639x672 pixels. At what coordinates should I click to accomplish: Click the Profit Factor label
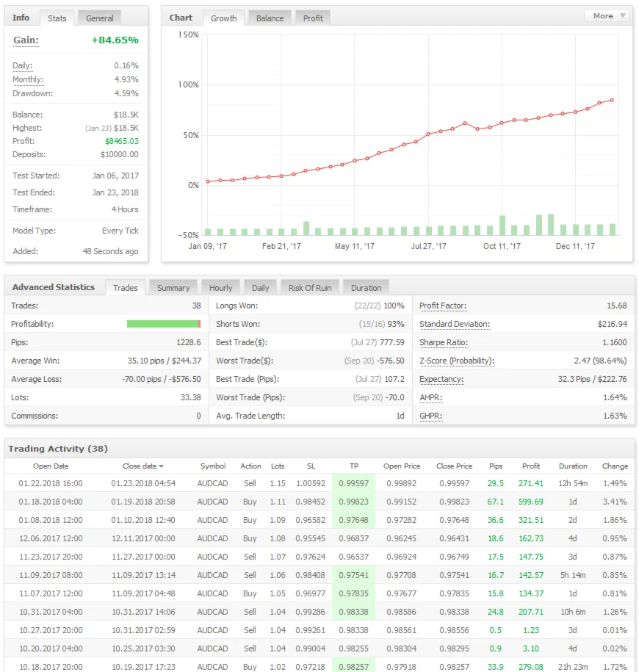pos(443,306)
